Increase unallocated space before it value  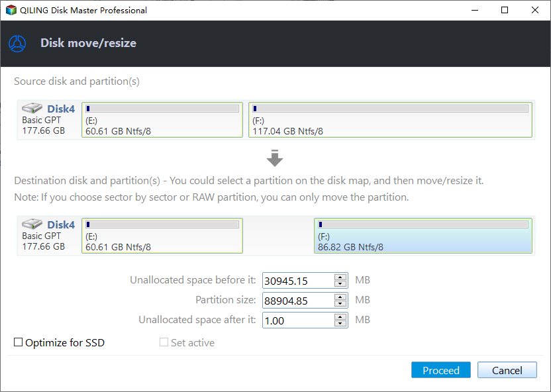[340, 277]
